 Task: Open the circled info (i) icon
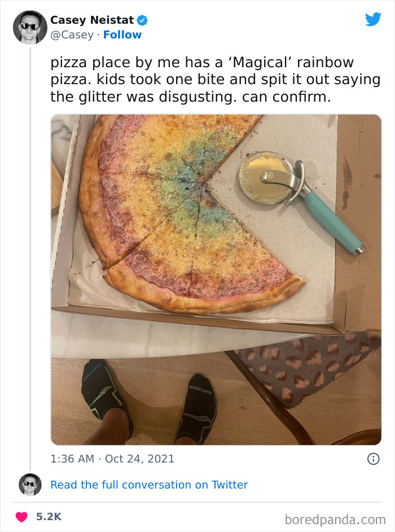[375, 459]
